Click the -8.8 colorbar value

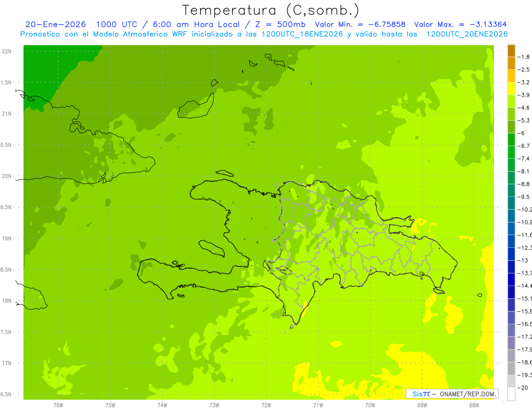[524, 184]
